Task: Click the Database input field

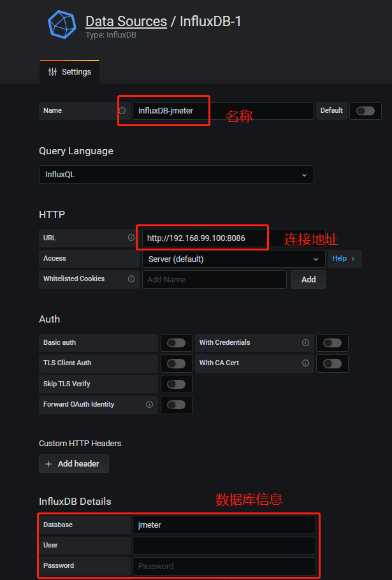Action: coord(224,525)
